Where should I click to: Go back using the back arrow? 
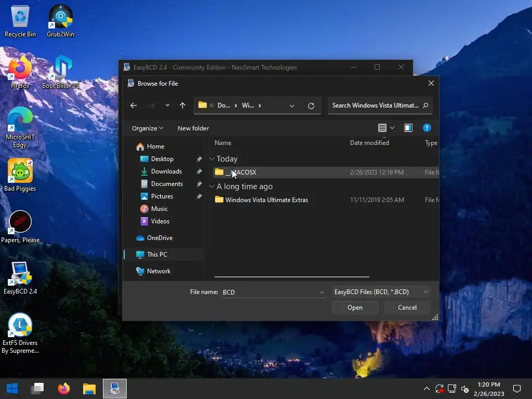(134, 105)
